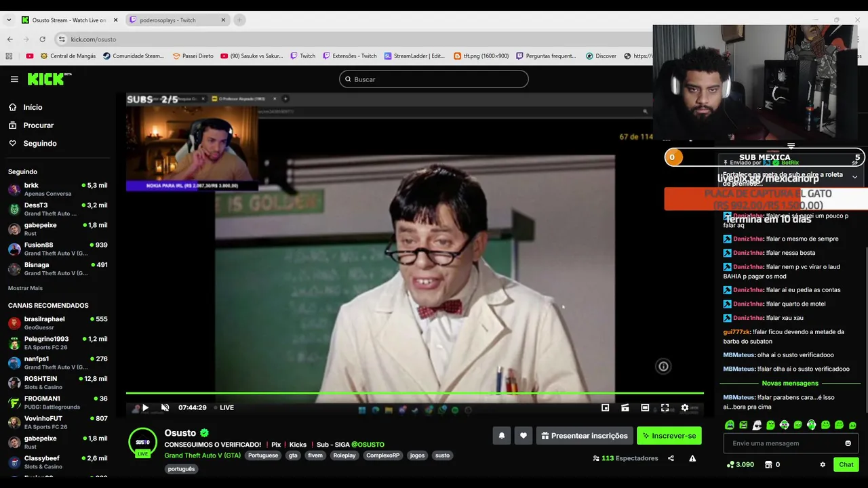Open followed channel brkk

(58, 189)
